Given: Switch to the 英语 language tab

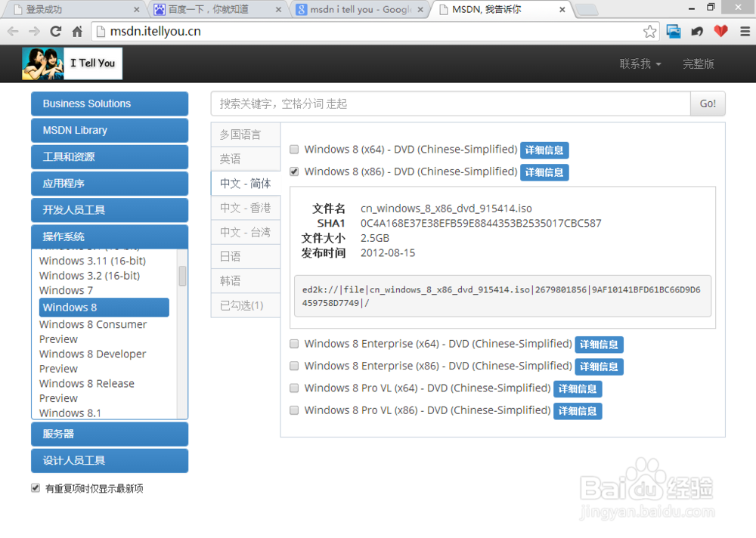Looking at the screenshot, I should click(246, 159).
